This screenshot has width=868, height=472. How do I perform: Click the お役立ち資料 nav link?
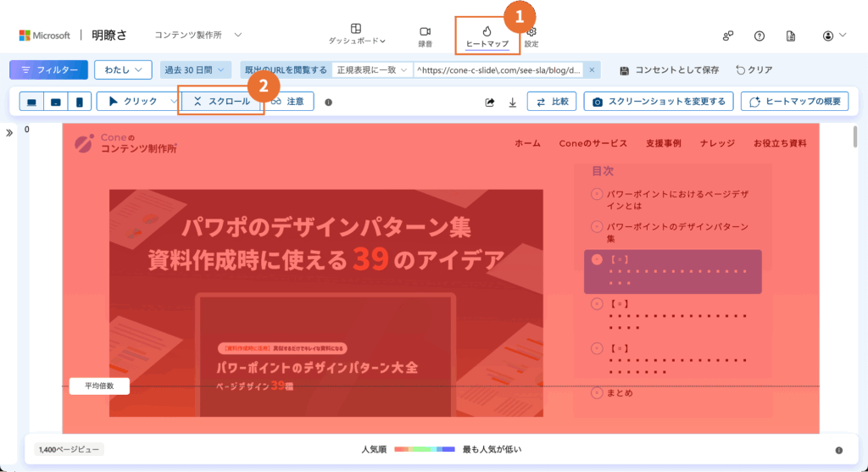[780, 143]
